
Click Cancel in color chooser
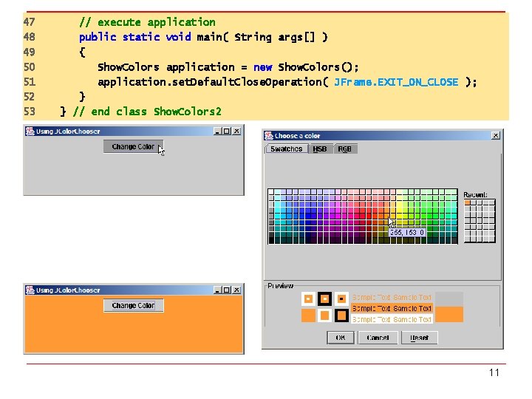(378, 338)
